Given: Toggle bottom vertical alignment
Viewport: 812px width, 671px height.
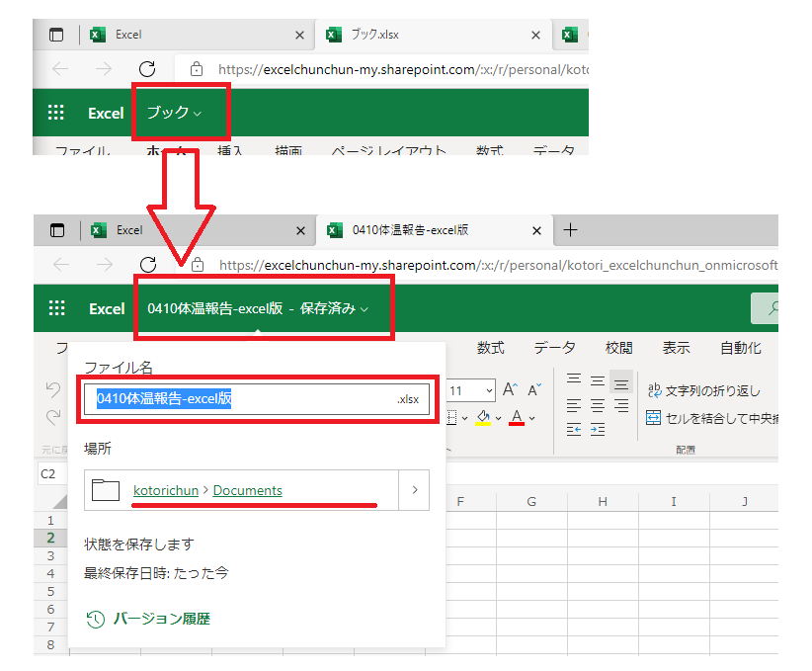Looking at the screenshot, I should [x=621, y=382].
